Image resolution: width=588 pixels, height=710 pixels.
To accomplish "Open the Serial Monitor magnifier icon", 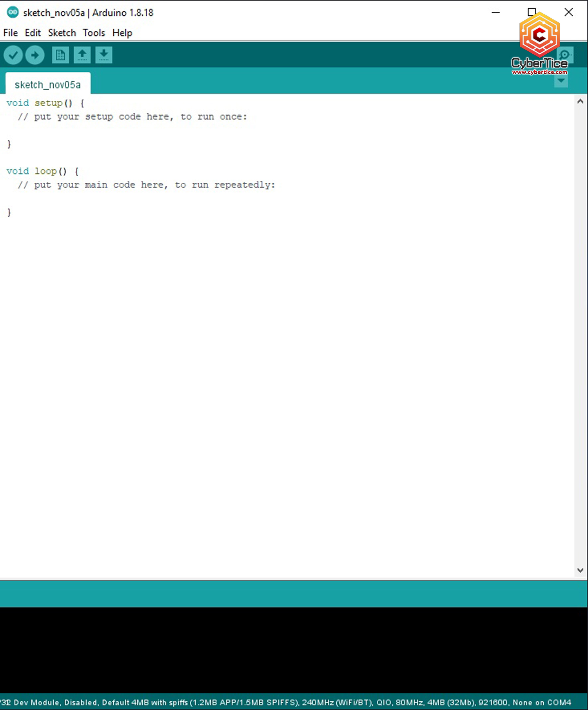I will [565, 55].
